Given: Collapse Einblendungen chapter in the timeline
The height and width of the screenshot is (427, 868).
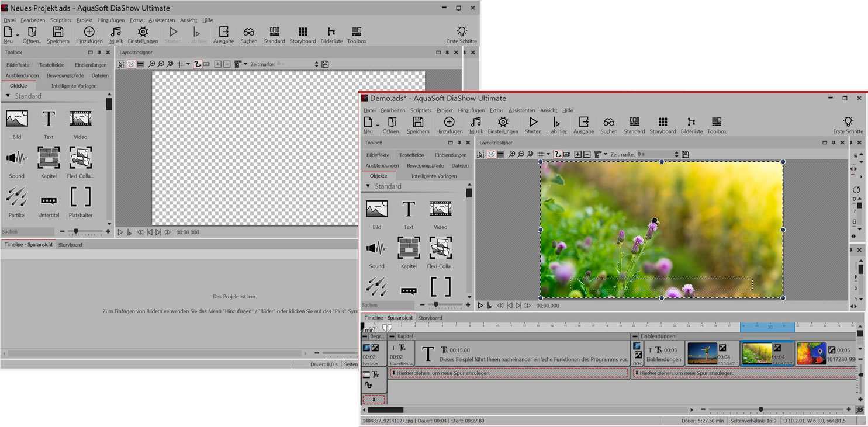Looking at the screenshot, I should pyautogui.click(x=635, y=336).
